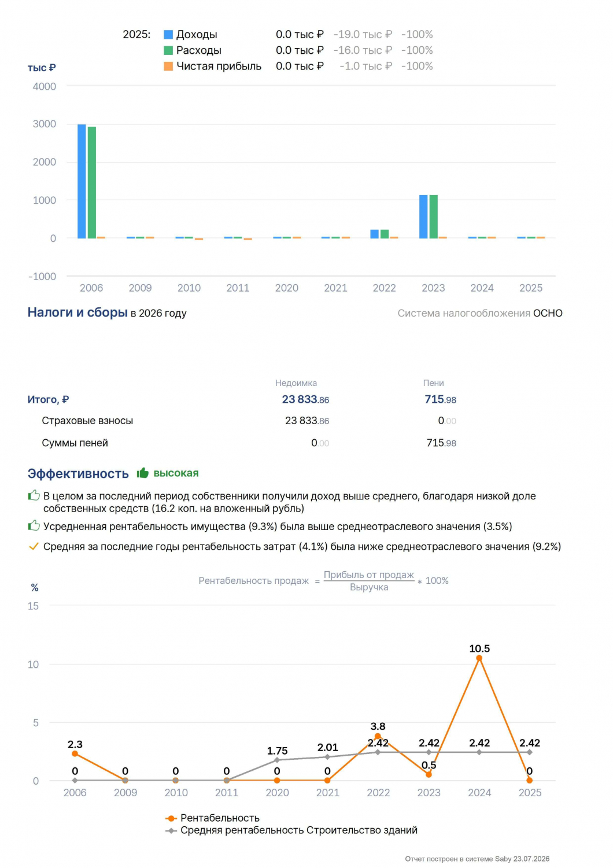Click the yellow checkmark beside cost profitability note
Viewport: 613px width, 868px height.
[34, 546]
